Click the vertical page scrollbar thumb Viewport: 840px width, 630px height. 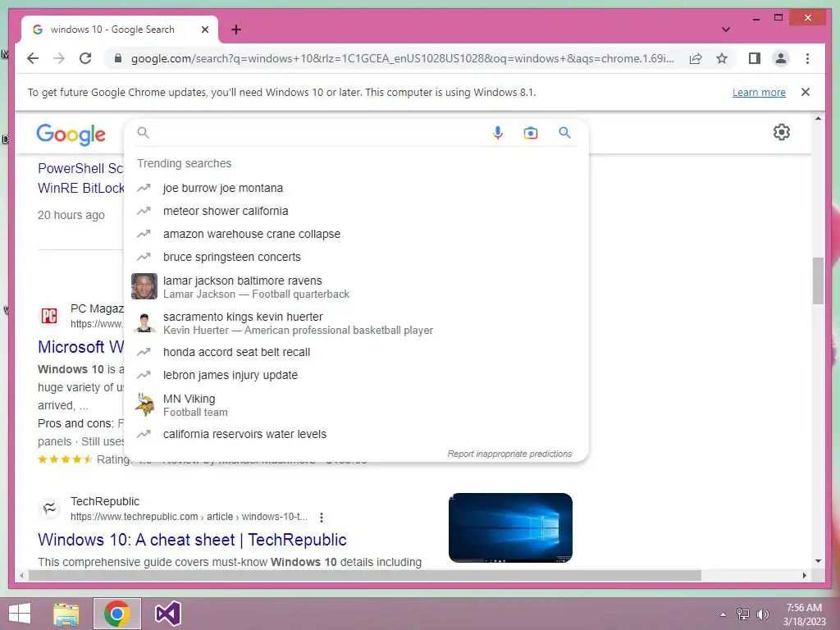[818, 281]
